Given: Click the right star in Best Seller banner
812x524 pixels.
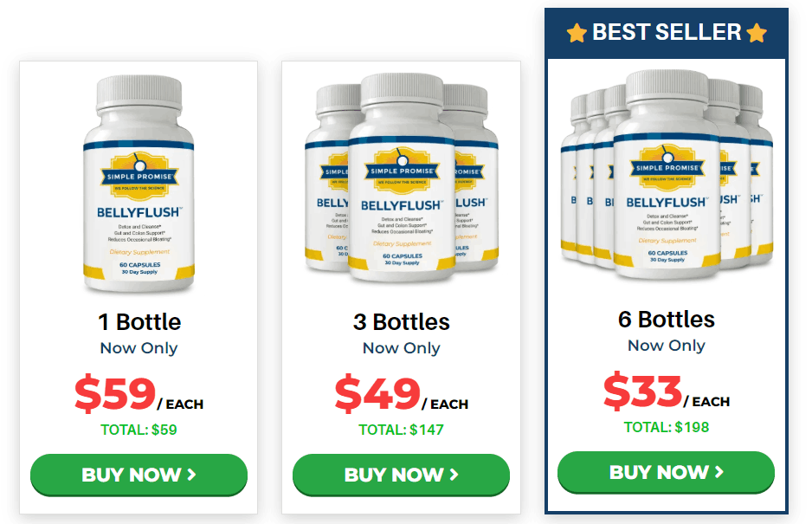Looking at the screenshot, I should (757, 33).
